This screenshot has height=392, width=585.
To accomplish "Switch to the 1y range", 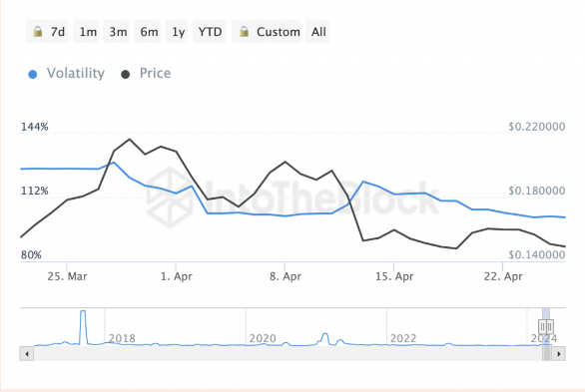I will click(x=178, y=32).
